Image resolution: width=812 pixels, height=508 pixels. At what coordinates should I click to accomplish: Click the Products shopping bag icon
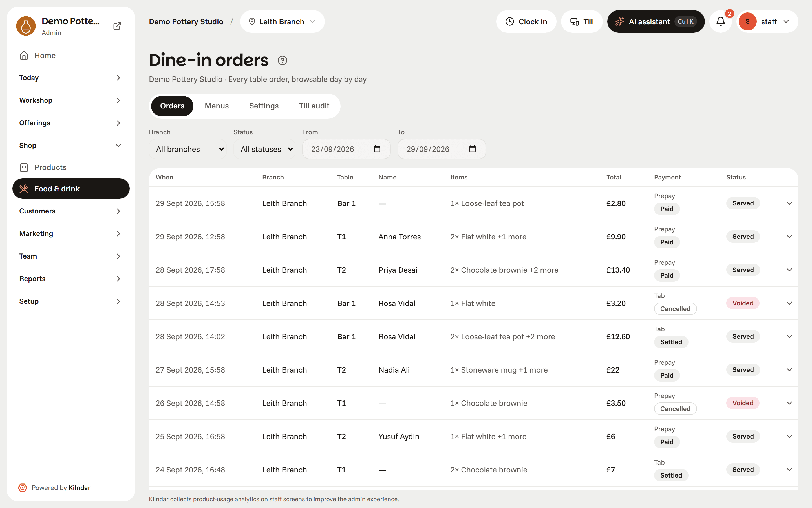click(x=24, y=167)
